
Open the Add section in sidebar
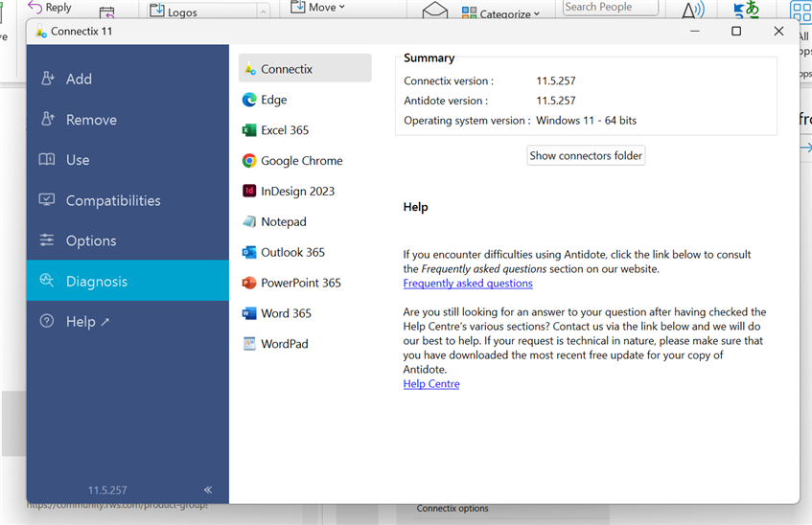click(128, 79)
